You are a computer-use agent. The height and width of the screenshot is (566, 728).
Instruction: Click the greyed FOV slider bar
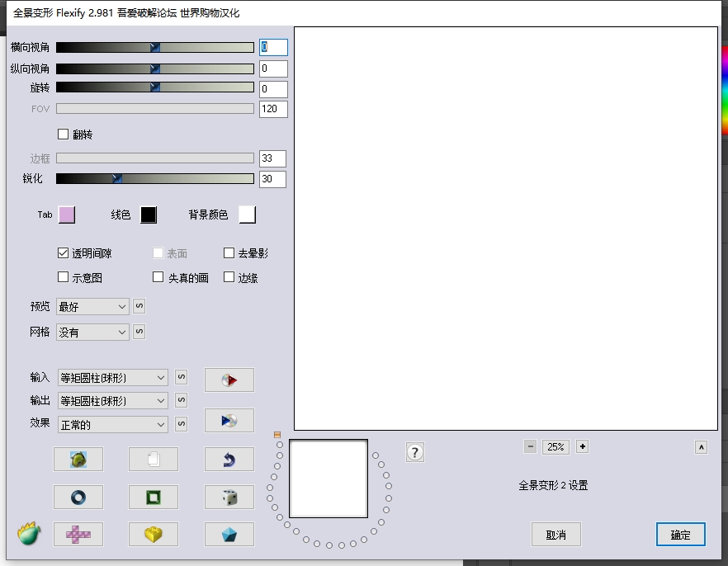[x=155, y=109]
